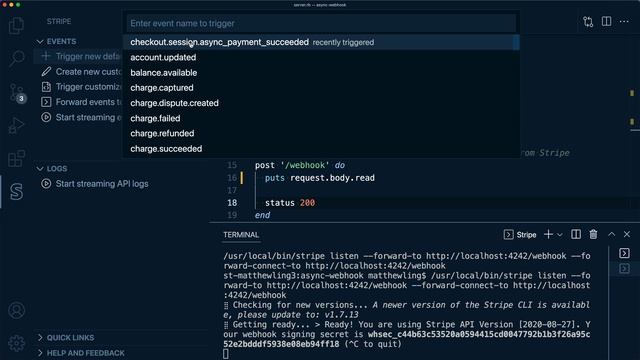Click the terminal cursor prompt line
The width and height of the screenshot is (640, 360).
coord(226,353)
